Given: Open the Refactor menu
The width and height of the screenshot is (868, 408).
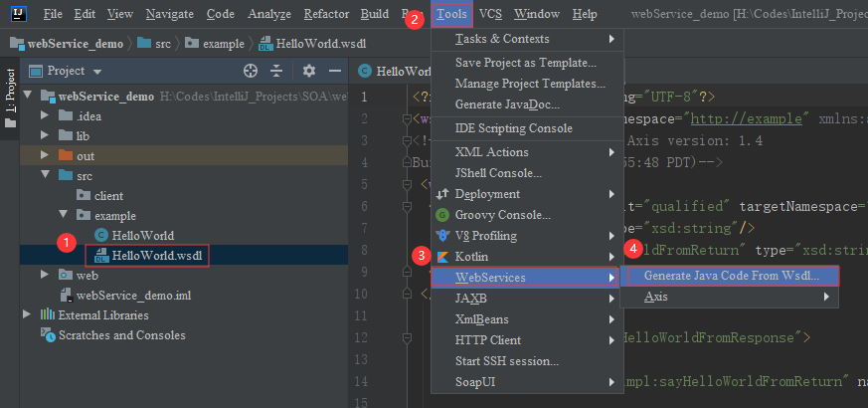Looking at the screenshot, I should tap(326, 14).
